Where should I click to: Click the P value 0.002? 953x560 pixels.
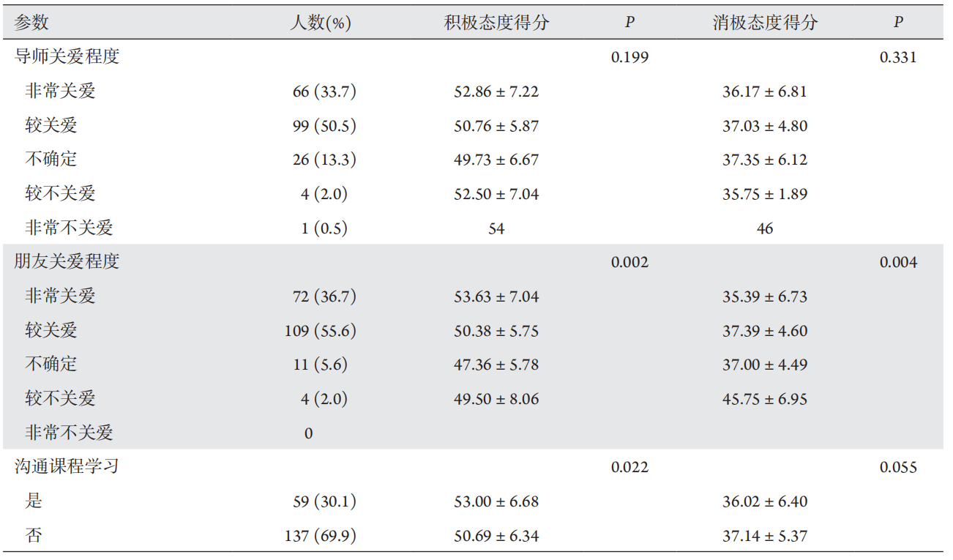(x=629, y=262)
